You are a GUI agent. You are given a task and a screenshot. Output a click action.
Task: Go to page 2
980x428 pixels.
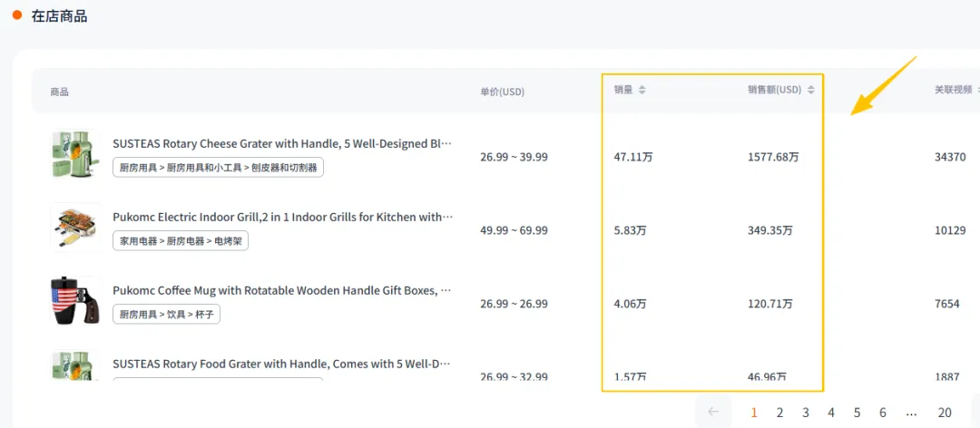pos(779,413)
